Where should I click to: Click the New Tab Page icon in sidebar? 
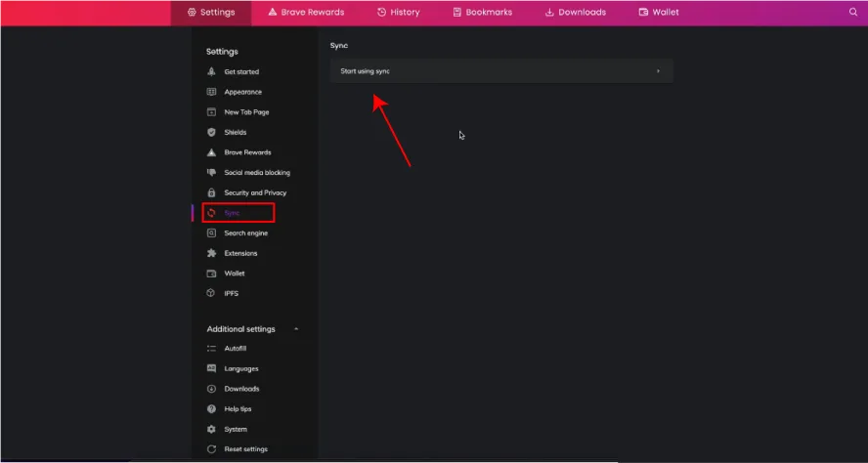[x=211, y=112]
